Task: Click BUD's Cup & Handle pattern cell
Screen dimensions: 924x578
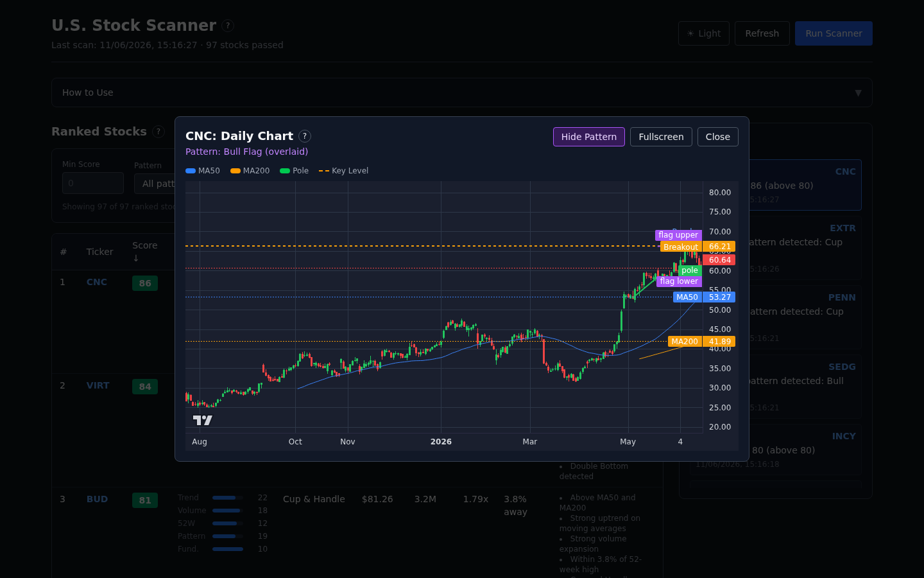Action: (314, 499)
